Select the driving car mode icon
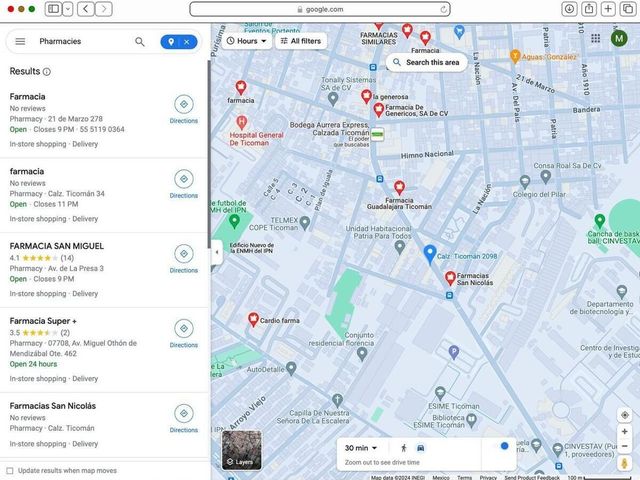 [x=420, y=448]
